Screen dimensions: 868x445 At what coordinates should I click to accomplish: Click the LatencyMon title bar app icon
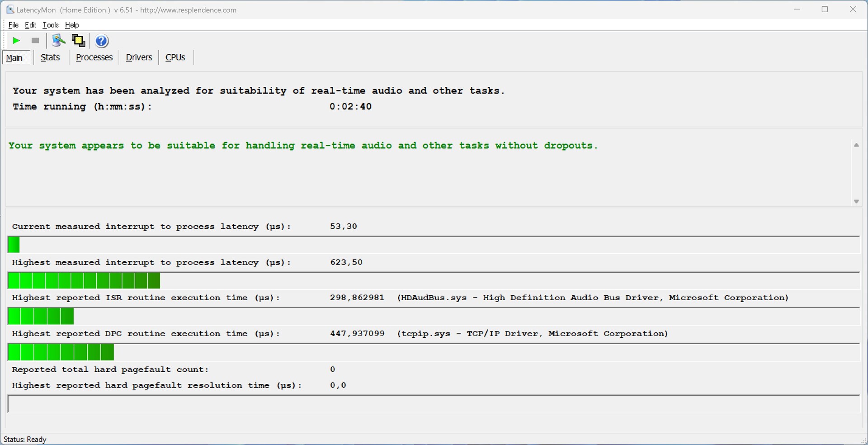[x=10, y=9]
